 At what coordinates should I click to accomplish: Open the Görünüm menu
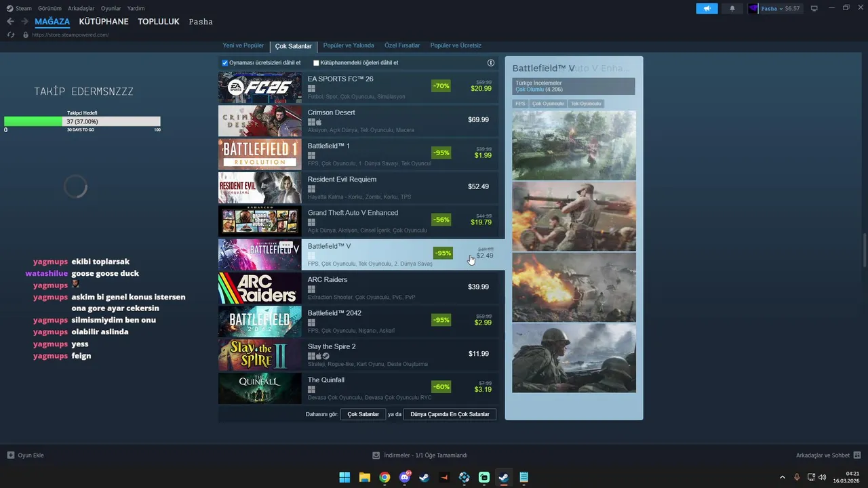pyautogui.click(x=50, y=8)
